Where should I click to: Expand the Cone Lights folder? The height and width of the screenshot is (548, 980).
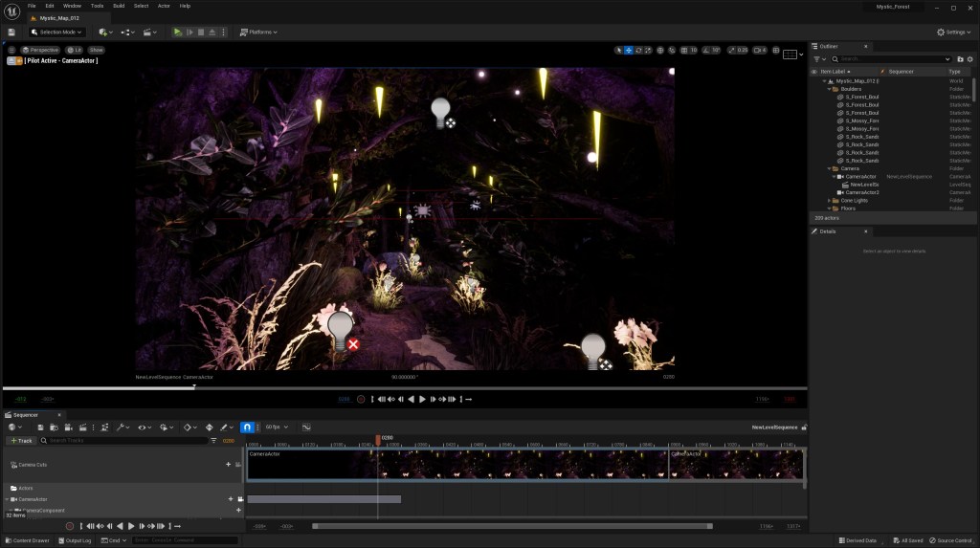pyautogui.click(x=829, y=200)
